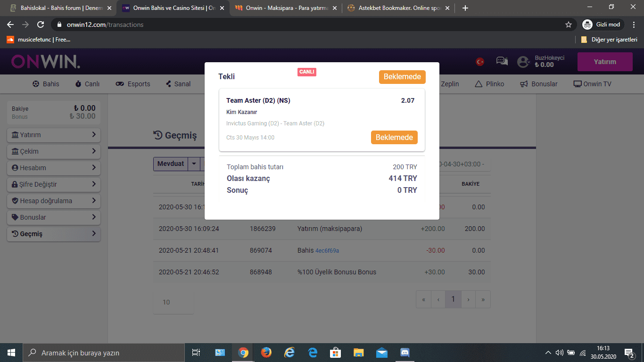Bookmark this page with star icon
This screenshot has width=644, height=362.
click(569, 25)
